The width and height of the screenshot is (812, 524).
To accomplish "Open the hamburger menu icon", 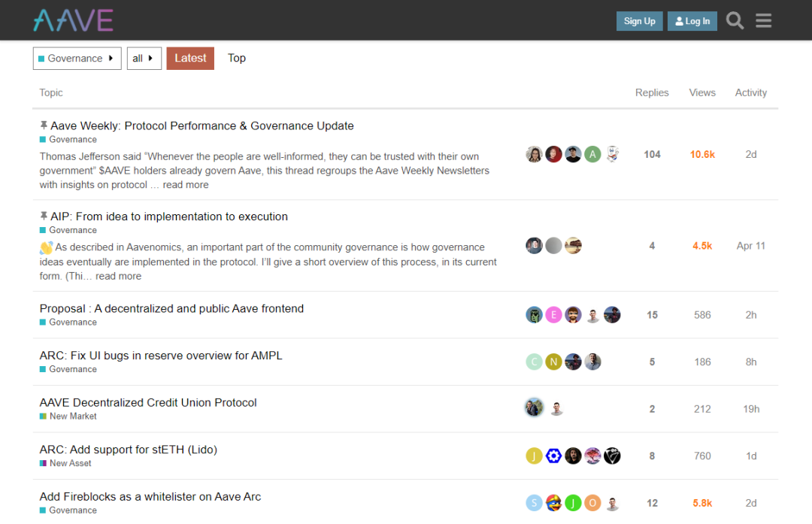I will click(763, 21).
